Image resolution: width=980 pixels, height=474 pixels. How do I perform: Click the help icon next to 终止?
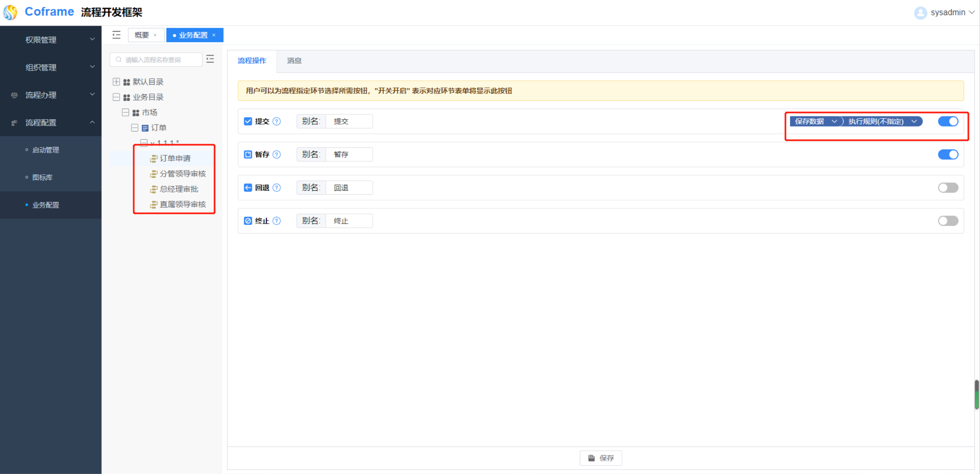[x=276, y=221]
